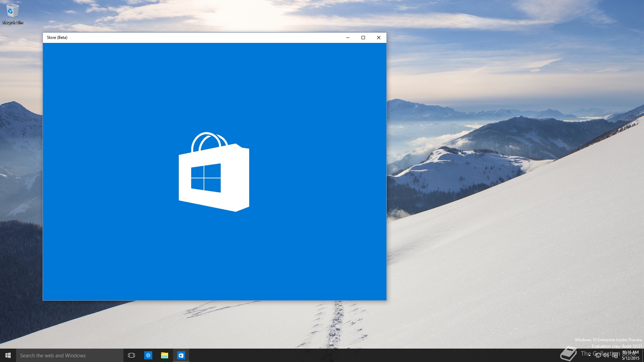The height and width of the screenshot is (362, 644).
Task: Select the Store icon on the taskbar
Action: tap(181, 355)
